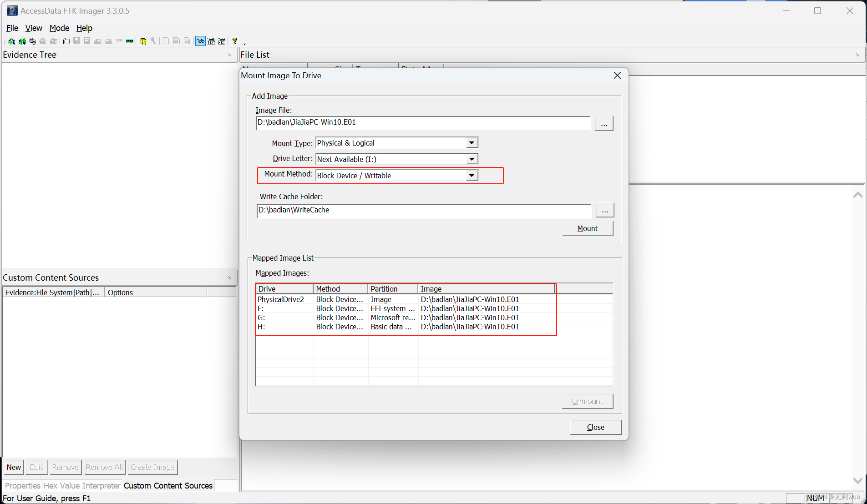Browse for an image file with the ... button
Screen dimensions: 867x504
[x=604, y=124]
